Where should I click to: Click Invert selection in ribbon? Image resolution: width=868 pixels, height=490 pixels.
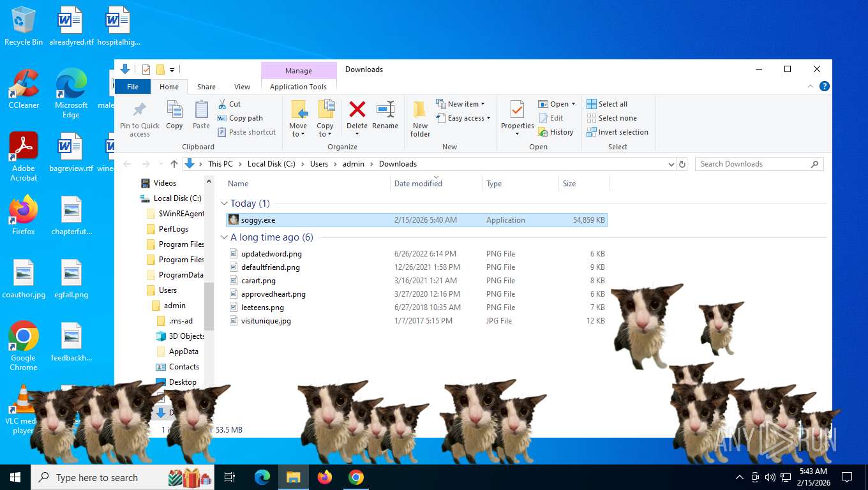click(617, 132)
